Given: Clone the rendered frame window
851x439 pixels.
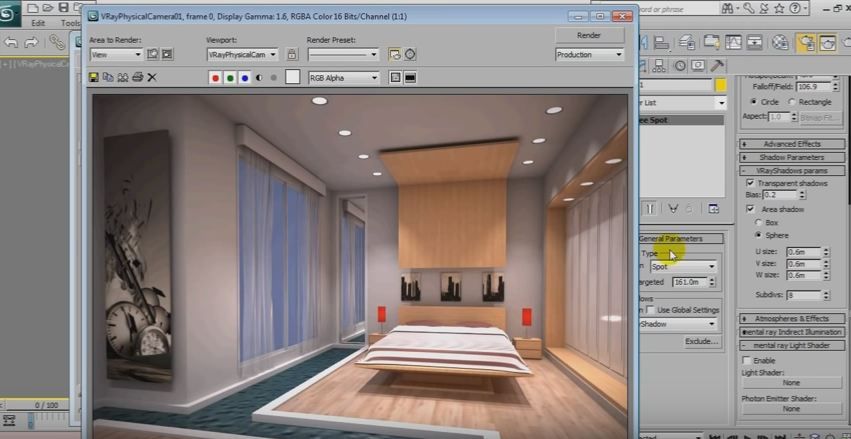Looking at the screenshot, I should coord(123,78).
